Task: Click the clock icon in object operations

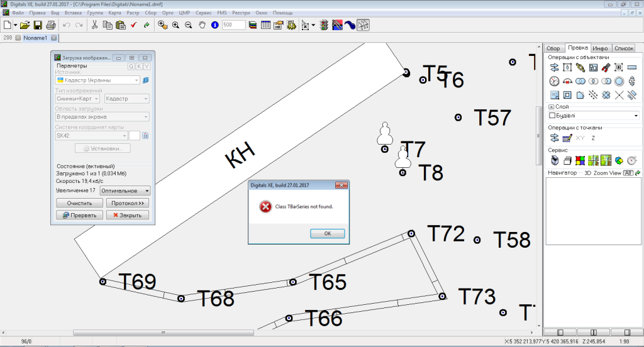Action: pyautogui.click(x=554, y=81)
